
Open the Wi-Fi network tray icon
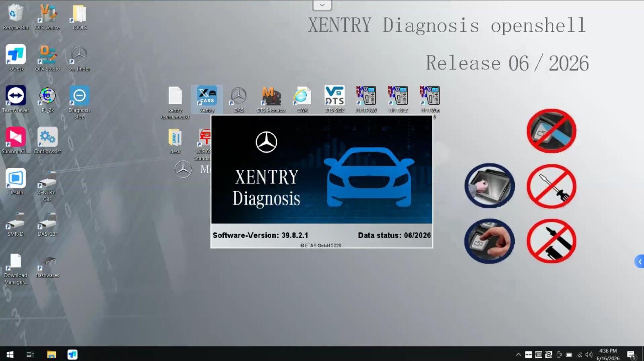(579, 355)
